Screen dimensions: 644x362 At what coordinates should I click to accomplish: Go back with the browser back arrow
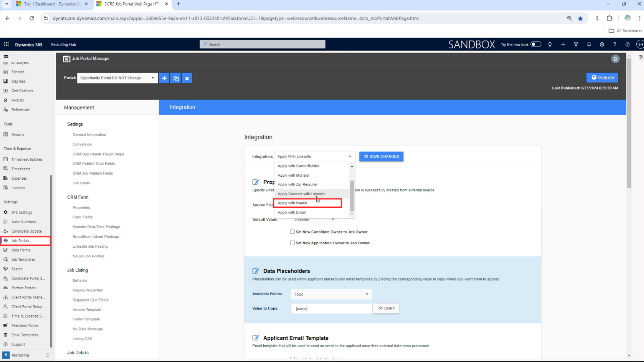[7, 18]
